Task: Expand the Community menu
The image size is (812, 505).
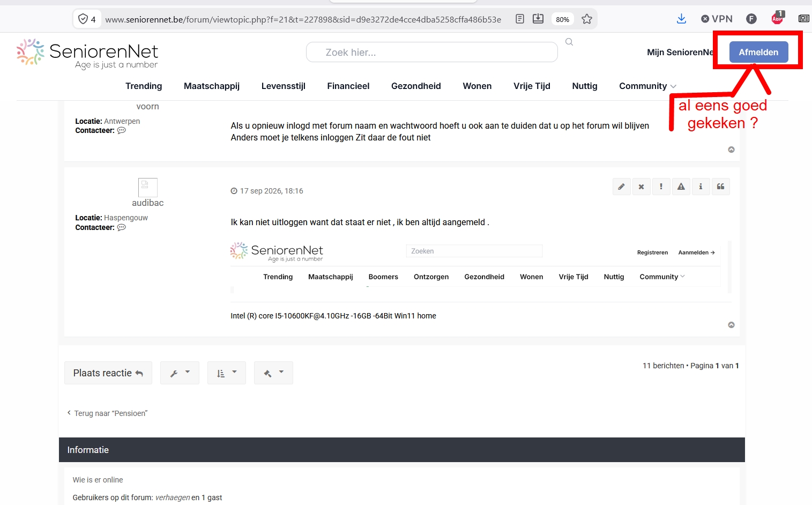Action: pos(647,86)
